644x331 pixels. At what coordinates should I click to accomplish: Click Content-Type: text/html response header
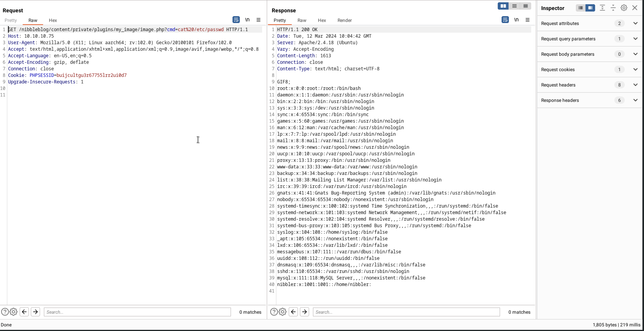(328, 69)
